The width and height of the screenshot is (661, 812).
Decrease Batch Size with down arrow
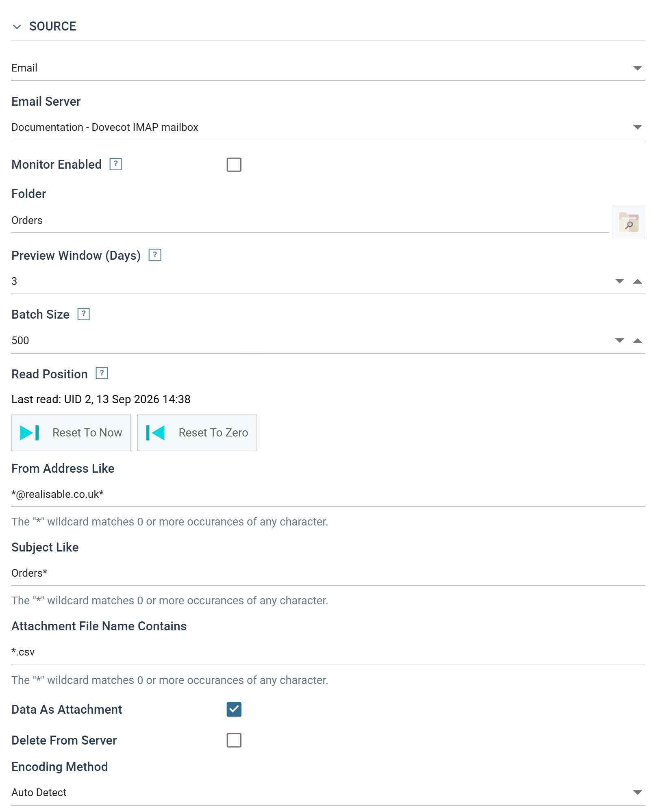(x=620, y=341)
